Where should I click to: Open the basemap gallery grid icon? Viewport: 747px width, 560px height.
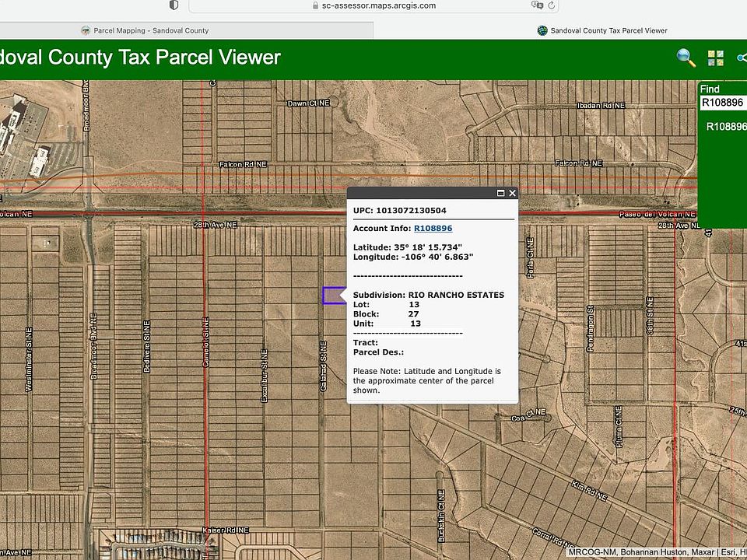[716, 58]
